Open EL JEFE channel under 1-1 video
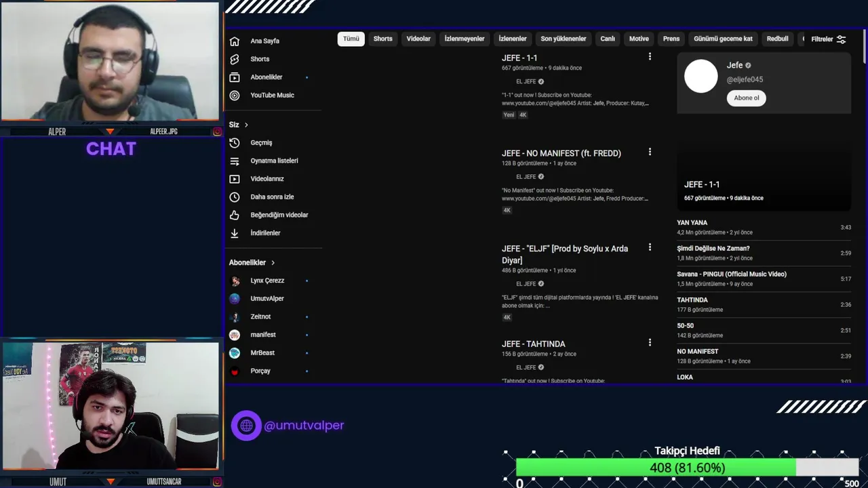868x488 pixels. pos(526,81)
